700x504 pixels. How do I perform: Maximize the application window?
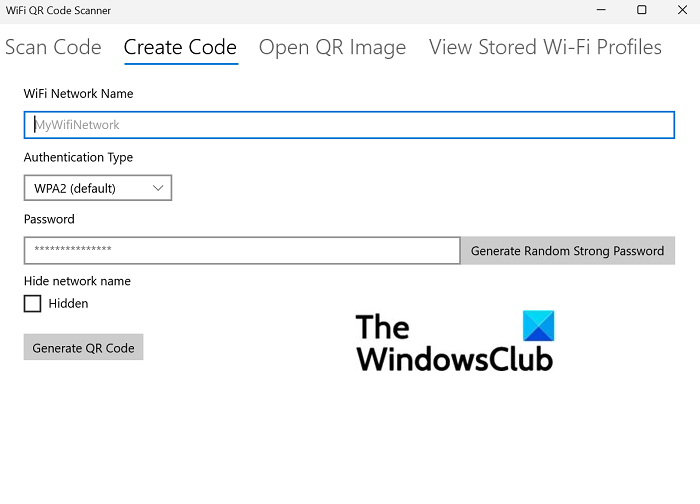(x=642, y=10)
